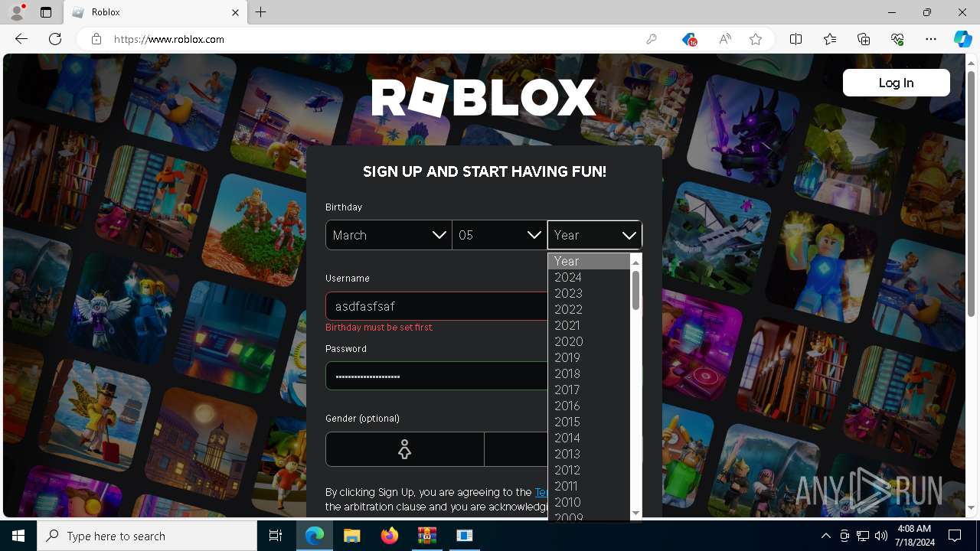The height and width of the screenshot is (551, 980).
Task: Open the taskbar clock and date
Action: pyautogui.click(x=914, y=536)
